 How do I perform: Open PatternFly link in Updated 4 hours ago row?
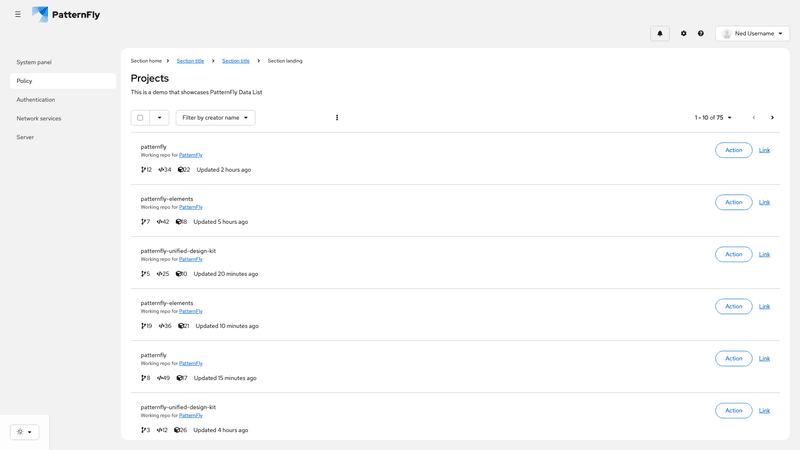[x=191, y=415]
